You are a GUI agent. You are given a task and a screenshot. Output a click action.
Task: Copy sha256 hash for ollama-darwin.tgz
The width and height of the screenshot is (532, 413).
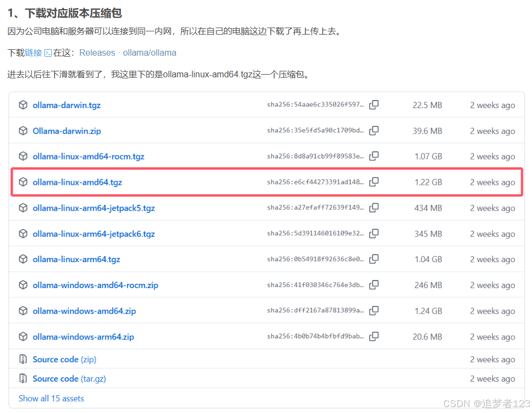click(x=374, y=105)
